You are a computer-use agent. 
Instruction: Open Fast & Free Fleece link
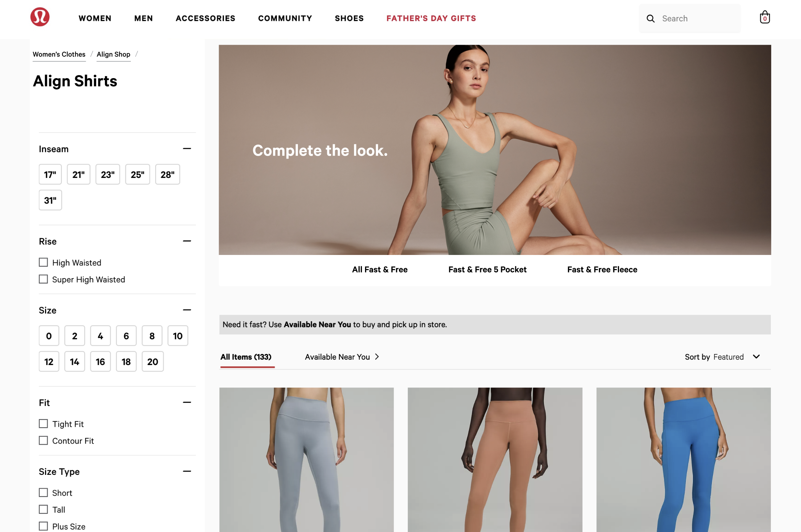coord(602,270)
